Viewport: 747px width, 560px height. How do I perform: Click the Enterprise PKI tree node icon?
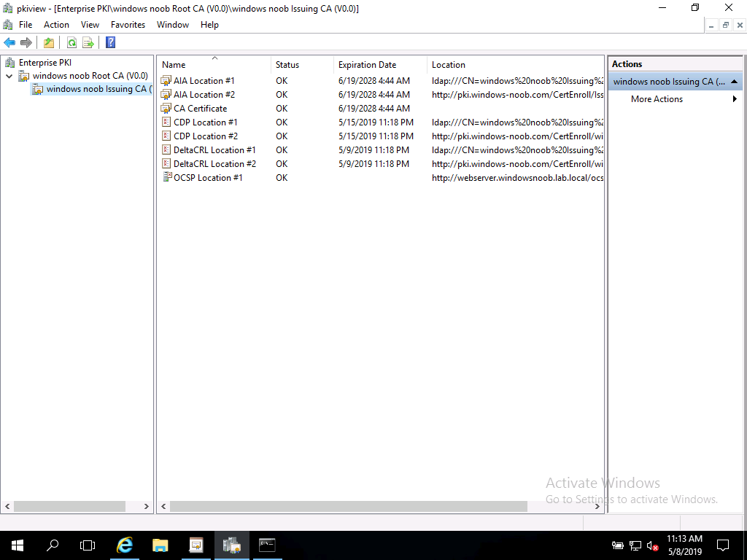[9, 63]
